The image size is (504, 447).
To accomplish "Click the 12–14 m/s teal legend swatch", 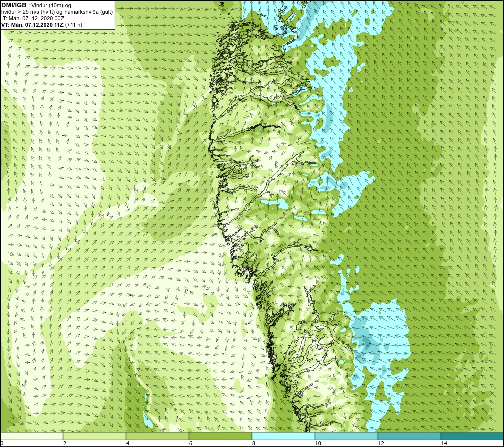I will coord(409,436).
